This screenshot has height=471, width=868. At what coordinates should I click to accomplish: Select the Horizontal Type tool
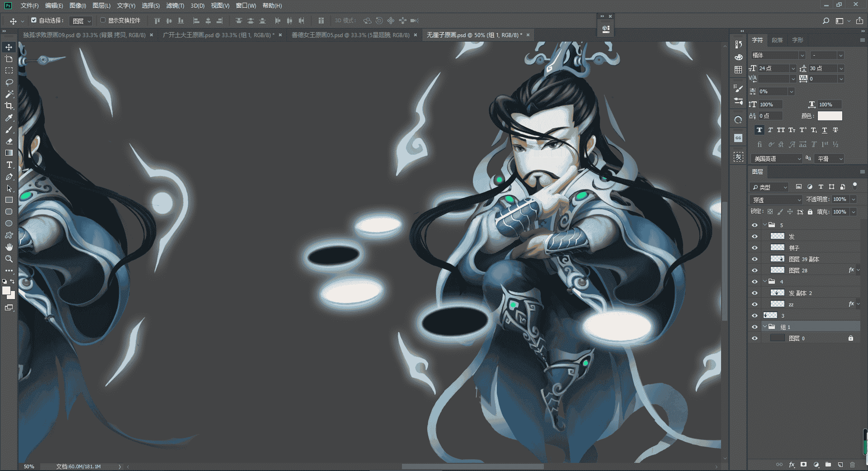9,165
